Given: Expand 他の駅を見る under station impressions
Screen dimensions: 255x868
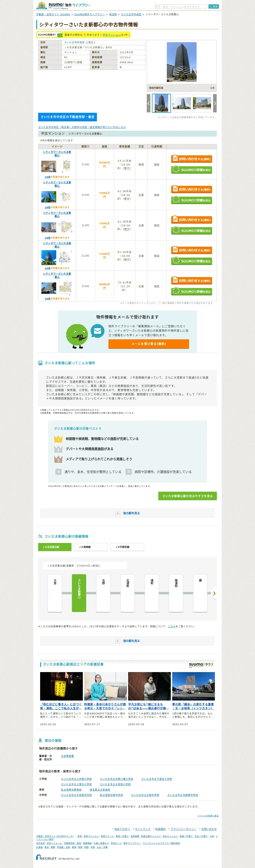Looking at the screenshot, I should tap(127, 513).
